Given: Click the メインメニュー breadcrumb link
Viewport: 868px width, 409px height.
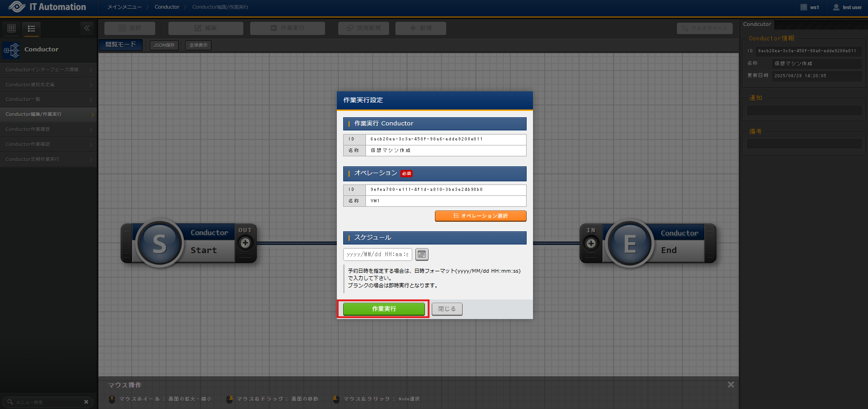Looking at the screenshot, I should (124, 7).
